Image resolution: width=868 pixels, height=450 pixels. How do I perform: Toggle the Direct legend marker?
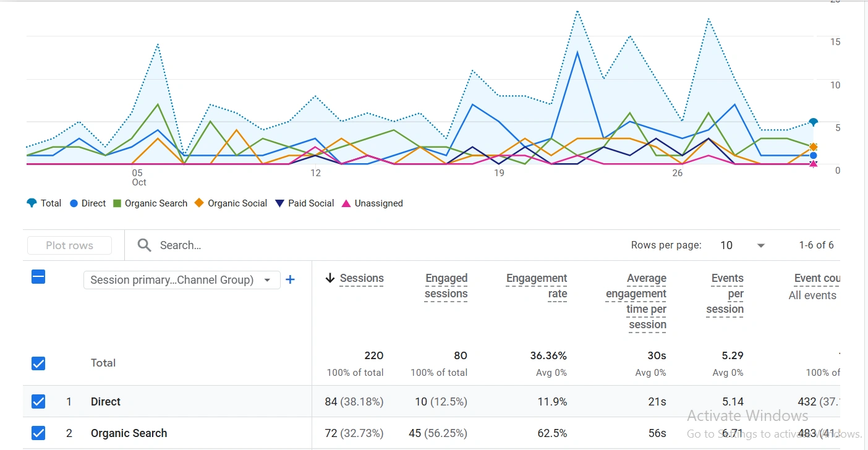75,203
